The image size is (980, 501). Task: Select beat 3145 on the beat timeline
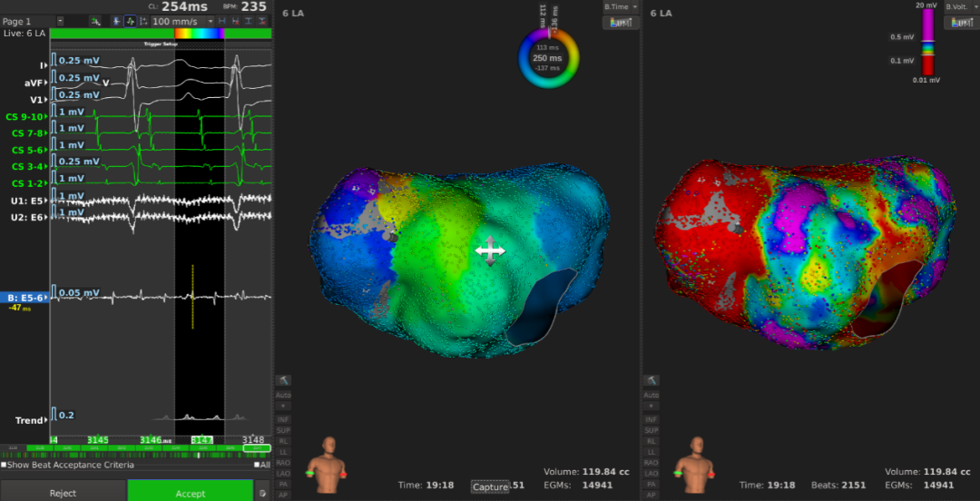coord(97,439)
